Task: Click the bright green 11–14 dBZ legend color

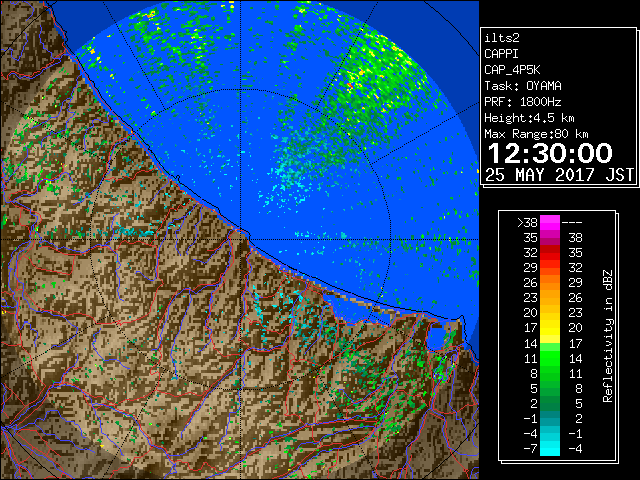Action: (x=550, y=358)
